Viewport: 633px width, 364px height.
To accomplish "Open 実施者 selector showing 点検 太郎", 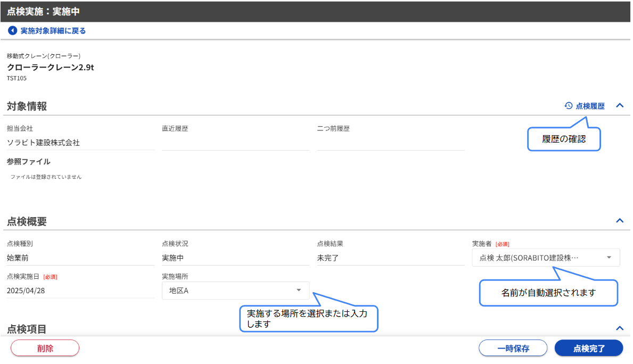I will pos(538,258).
